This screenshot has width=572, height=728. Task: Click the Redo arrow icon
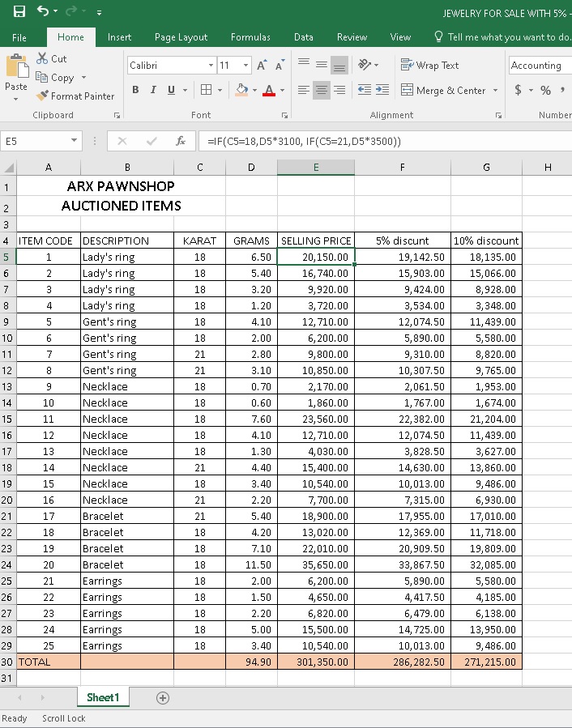(x=71, y=11)
